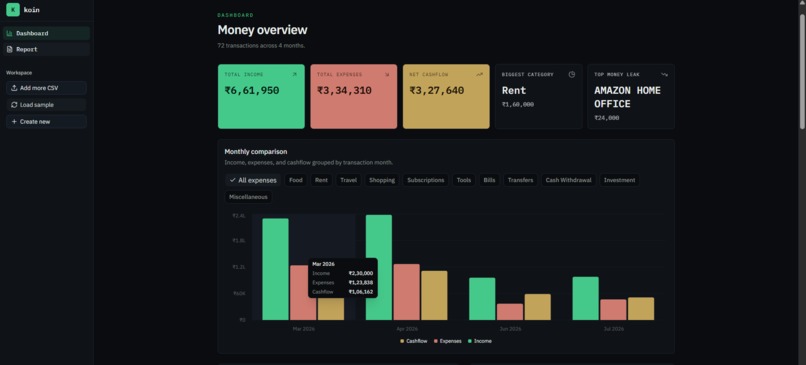Click the arrow icon on Total Income card
Screen dimensions: 806x365
[x=295, y=75]
